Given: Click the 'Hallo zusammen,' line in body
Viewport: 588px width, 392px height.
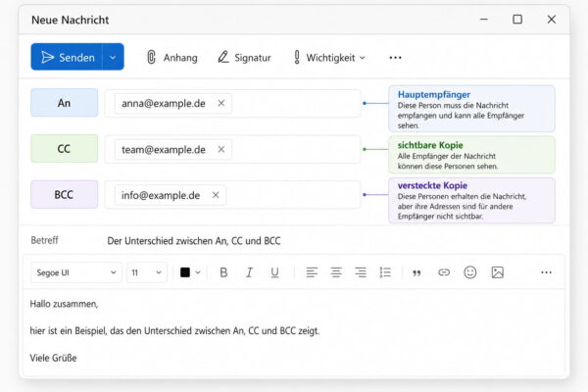Looking at the screenshot, I should 64,304.
